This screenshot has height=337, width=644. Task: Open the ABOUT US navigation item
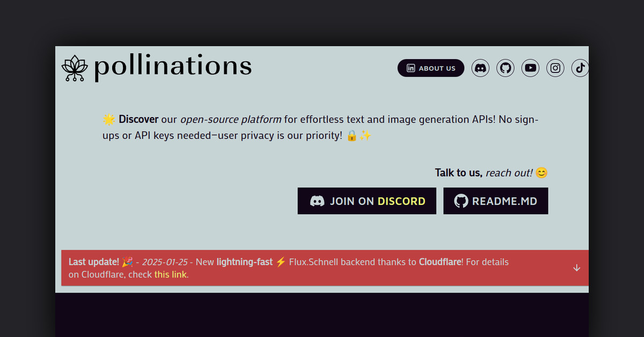click(430, 68)
